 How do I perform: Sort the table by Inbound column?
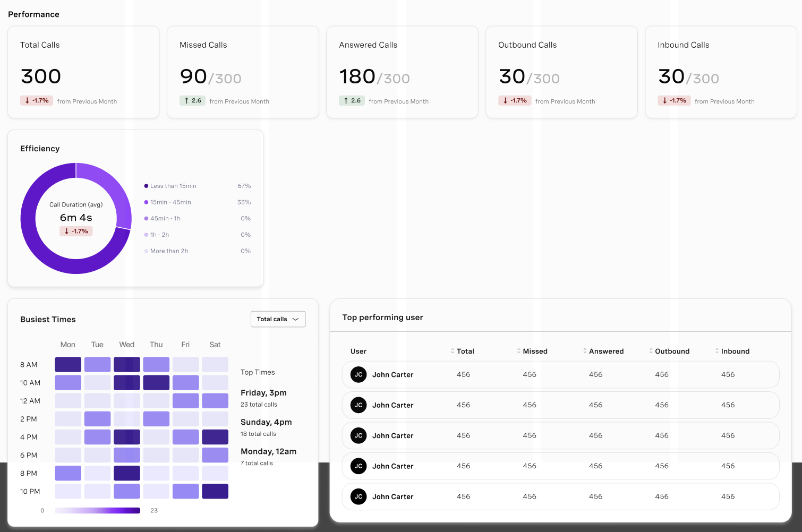click(717, 351)
